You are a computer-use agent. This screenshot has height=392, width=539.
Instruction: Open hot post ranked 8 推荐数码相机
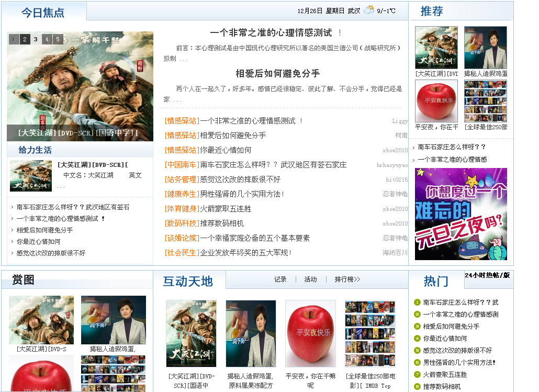[x=442, y=386]
